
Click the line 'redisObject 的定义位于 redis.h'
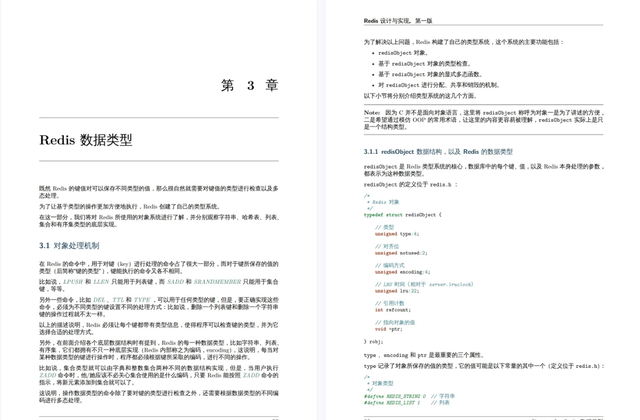411,184
